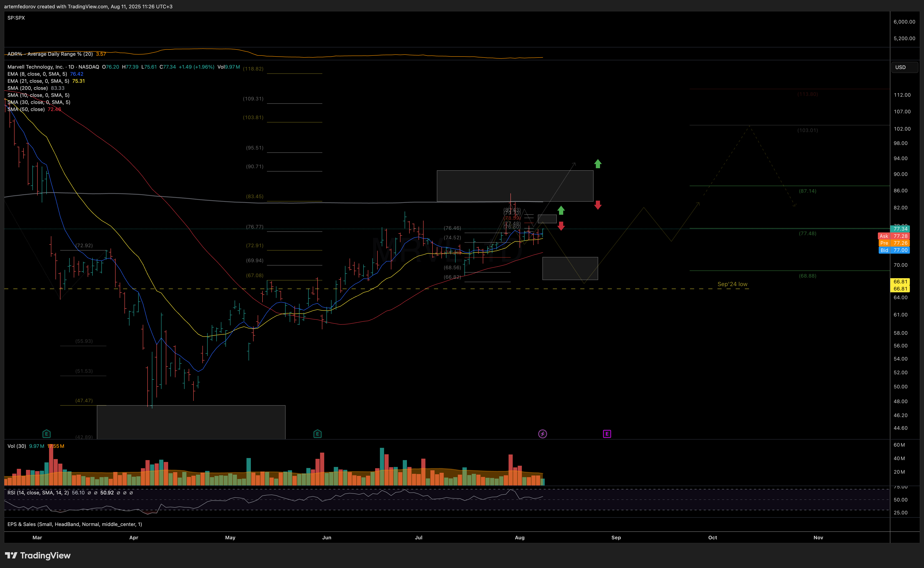Select the EPS & Sales indicator legend
Image resolution: width=924 pixels, height=568 pixels.
[75, 524]
